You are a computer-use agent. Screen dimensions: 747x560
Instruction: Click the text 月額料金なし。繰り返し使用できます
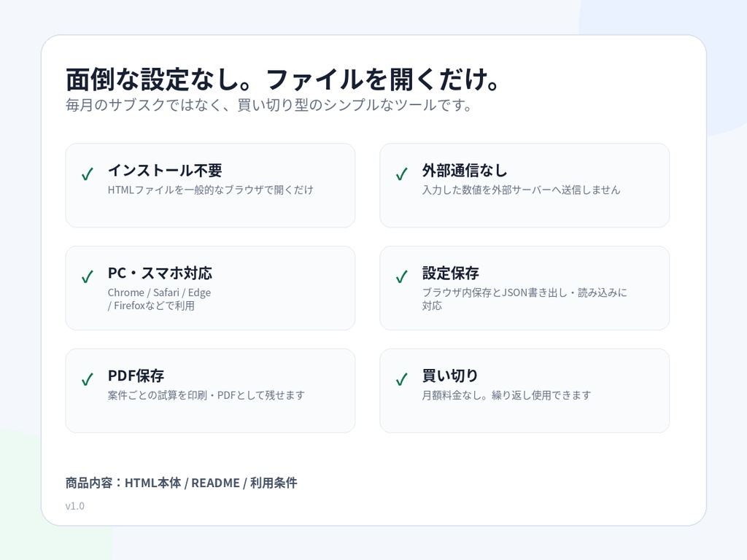pyautogui.click(x=506, y=395)
